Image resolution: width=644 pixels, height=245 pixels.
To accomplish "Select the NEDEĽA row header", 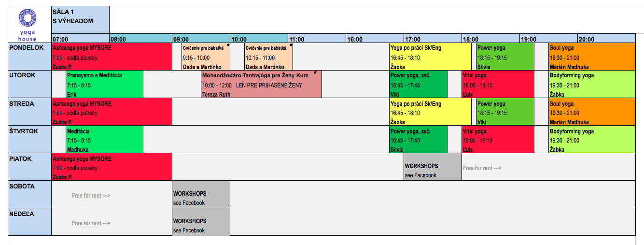I will point(29,222).
